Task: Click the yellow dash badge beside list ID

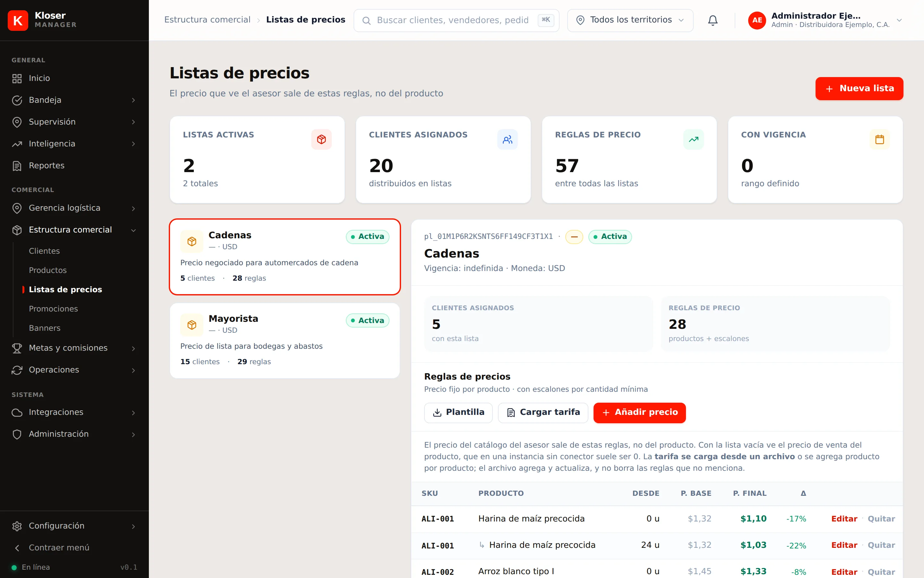Action: (574, 237)
